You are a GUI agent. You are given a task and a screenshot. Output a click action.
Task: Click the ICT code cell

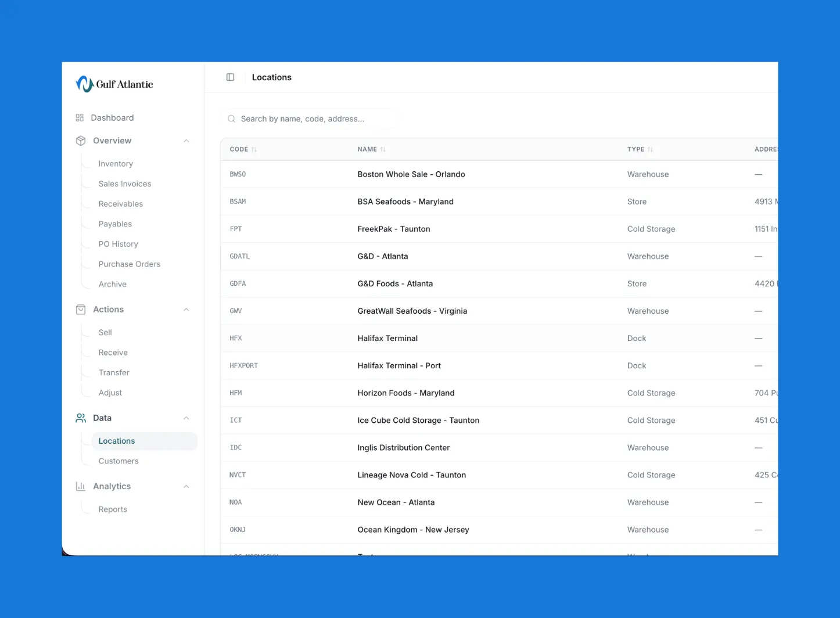236,420
